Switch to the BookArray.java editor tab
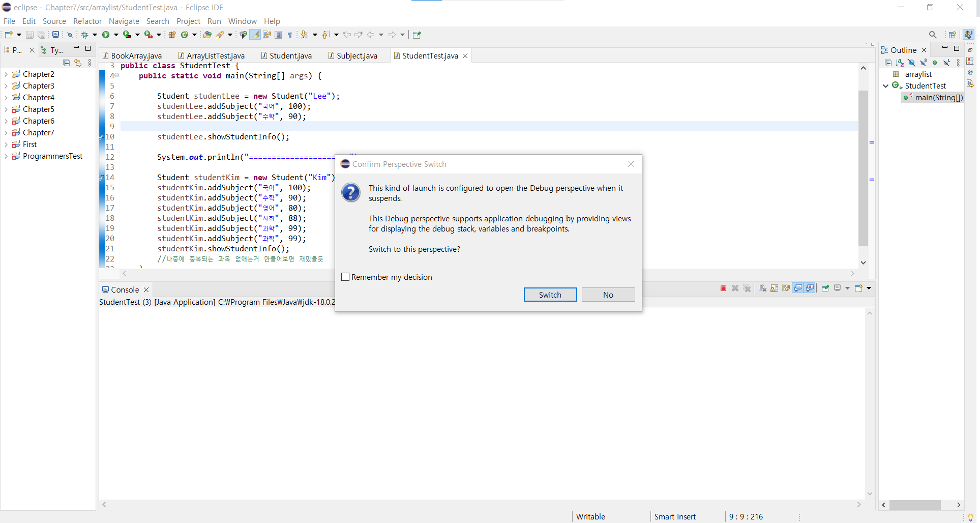Viewport: 980px width, 523px height. 132,55
